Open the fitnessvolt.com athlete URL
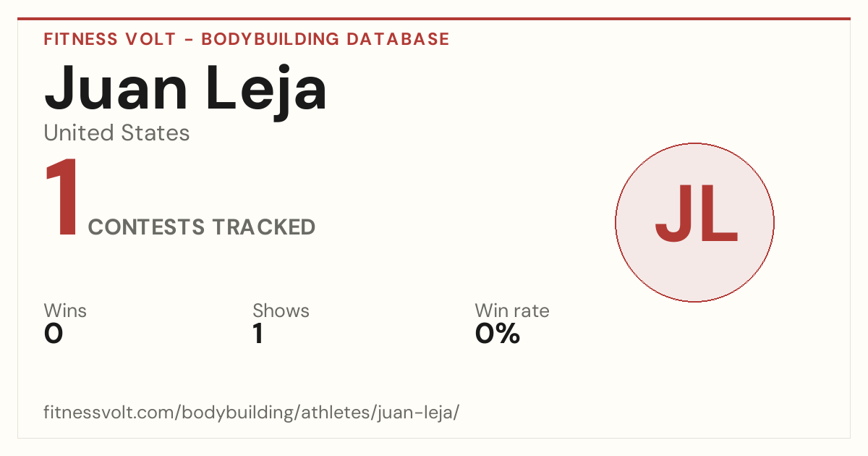Image resolution: width=868 pixels, height=456 pixels. (252, 413)
